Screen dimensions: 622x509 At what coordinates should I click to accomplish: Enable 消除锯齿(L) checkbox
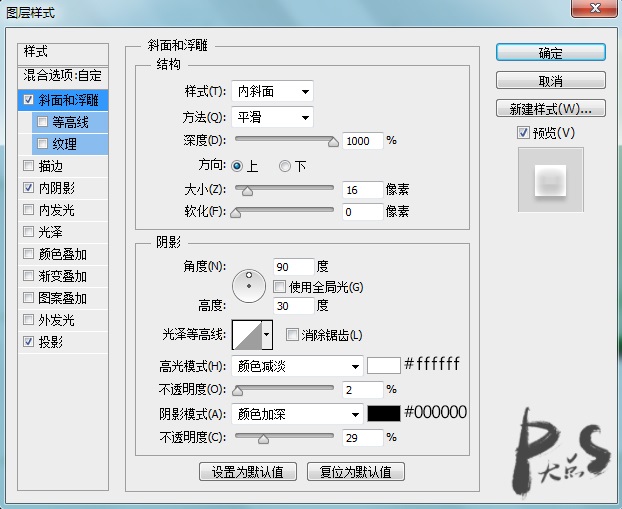(x=292, y=334)
